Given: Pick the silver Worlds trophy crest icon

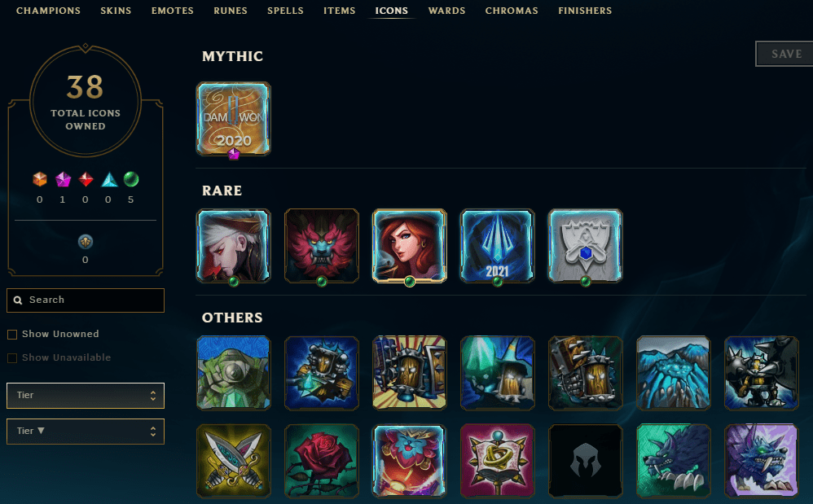Looking at the screenshot, I should point(586,246).
